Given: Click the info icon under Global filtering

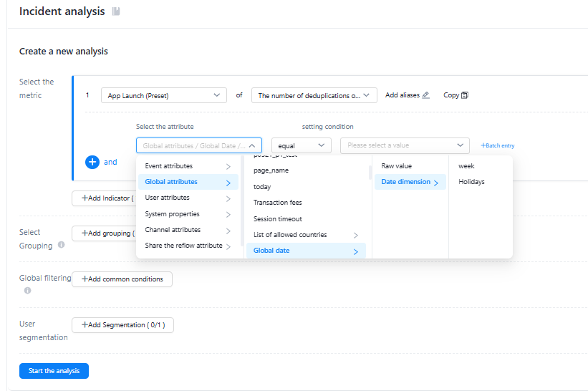Looking at the screenshot, I should pos(27,291).
